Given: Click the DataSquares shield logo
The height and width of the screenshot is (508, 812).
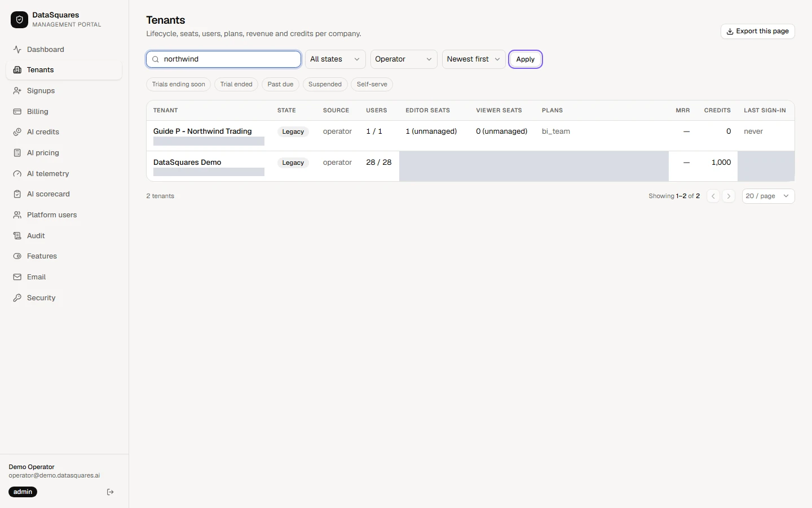Looking at the screenshot, I should pos(19,20).
